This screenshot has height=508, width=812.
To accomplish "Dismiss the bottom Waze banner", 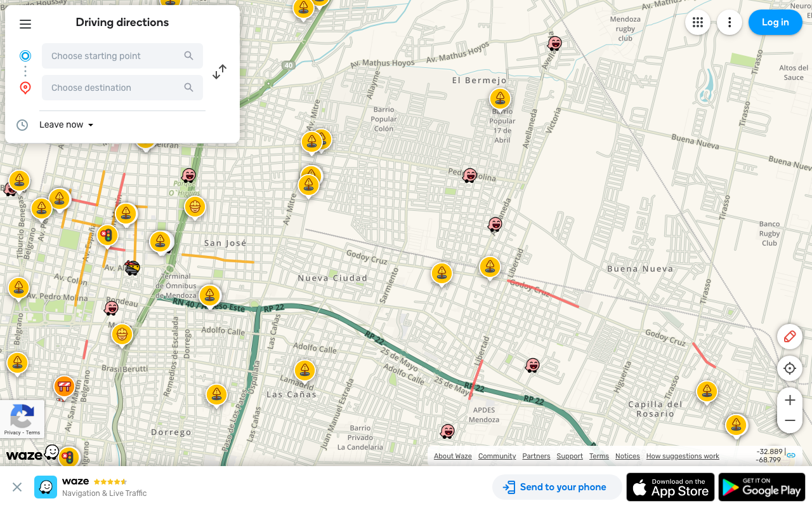I will click(x=16, y=487).
